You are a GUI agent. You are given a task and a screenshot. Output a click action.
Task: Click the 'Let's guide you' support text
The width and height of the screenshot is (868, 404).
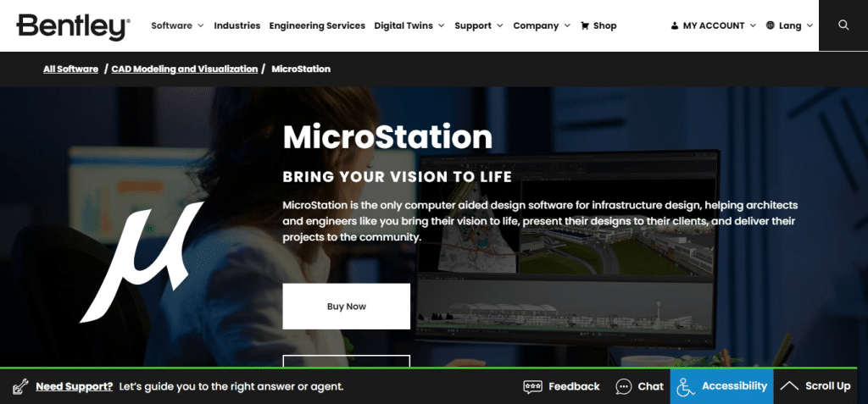(x=231, y=386)
